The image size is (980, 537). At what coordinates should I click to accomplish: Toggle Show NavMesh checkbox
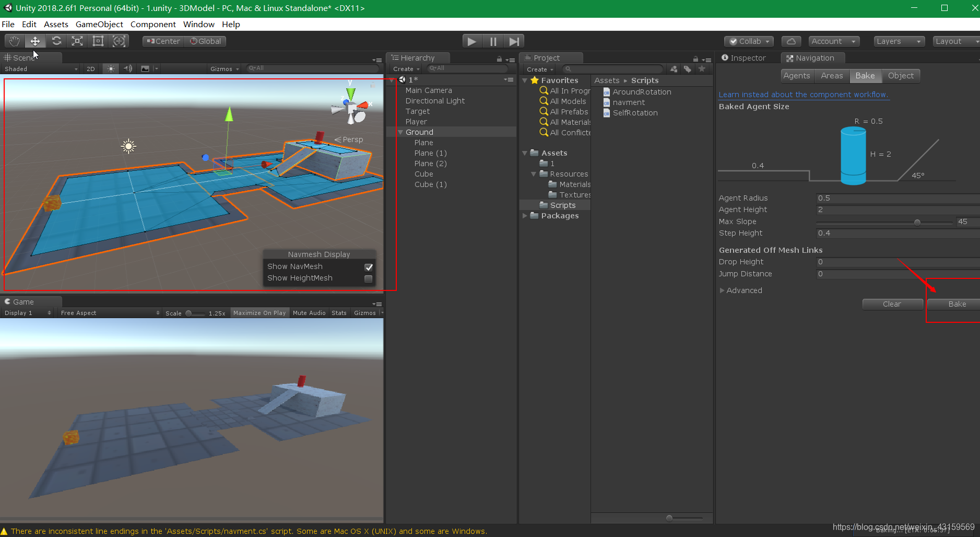369,267
